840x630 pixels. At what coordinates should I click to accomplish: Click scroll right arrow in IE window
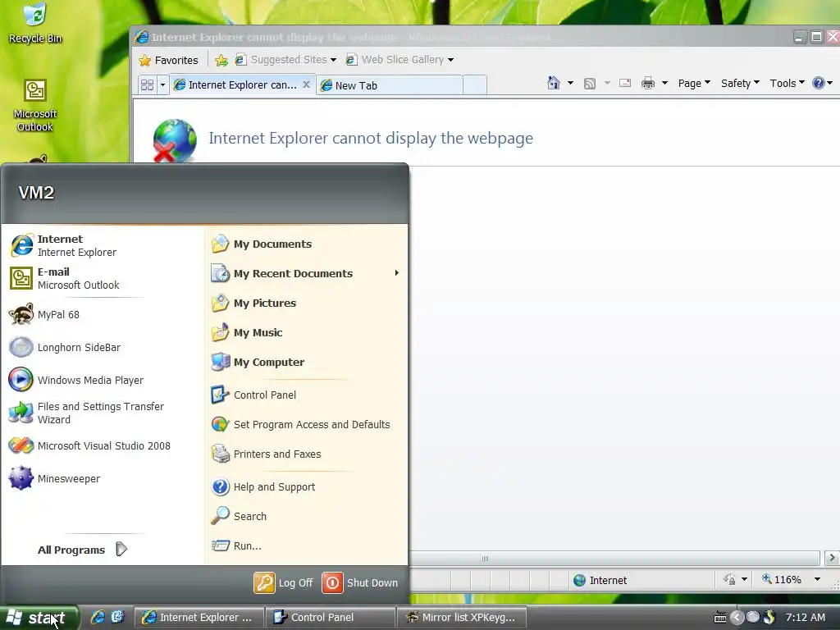coord(832,558)
